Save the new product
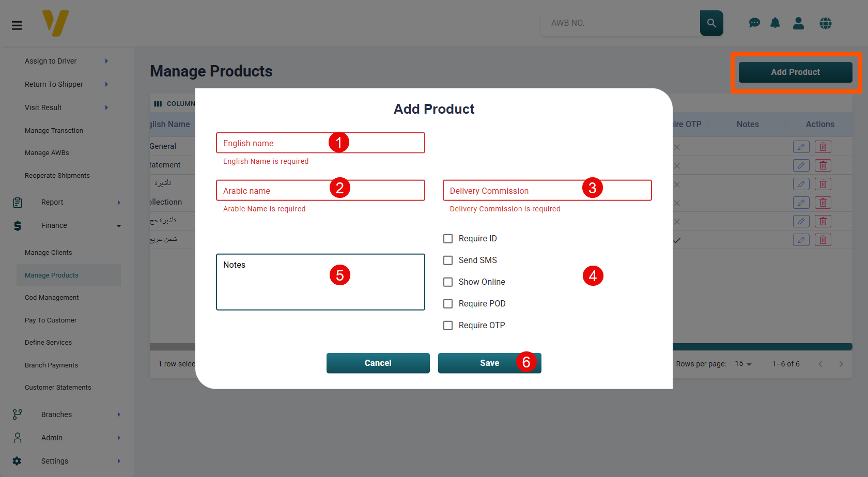Screen dimensions: 868x477 pyautogui.click(x=489, y=363)
